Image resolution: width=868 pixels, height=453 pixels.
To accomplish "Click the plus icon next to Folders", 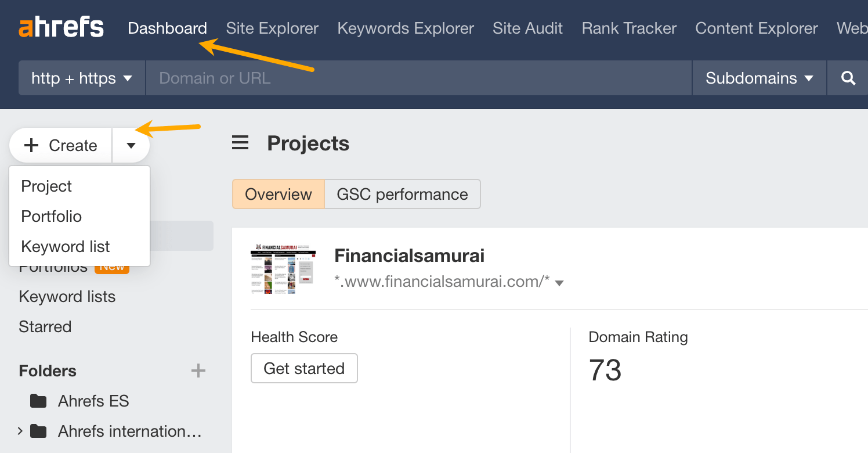I will 198,371.
